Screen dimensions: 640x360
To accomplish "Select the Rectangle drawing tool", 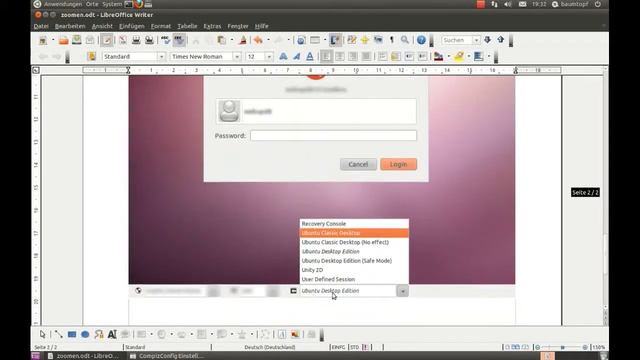I will [x=72, y=334].
